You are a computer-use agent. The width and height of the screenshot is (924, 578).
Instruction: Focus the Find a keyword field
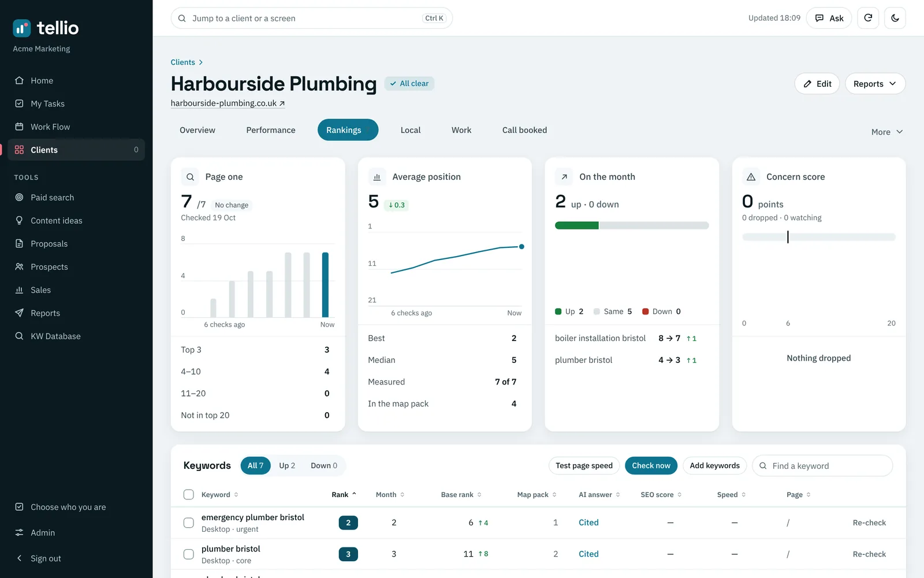click(822, 465)
